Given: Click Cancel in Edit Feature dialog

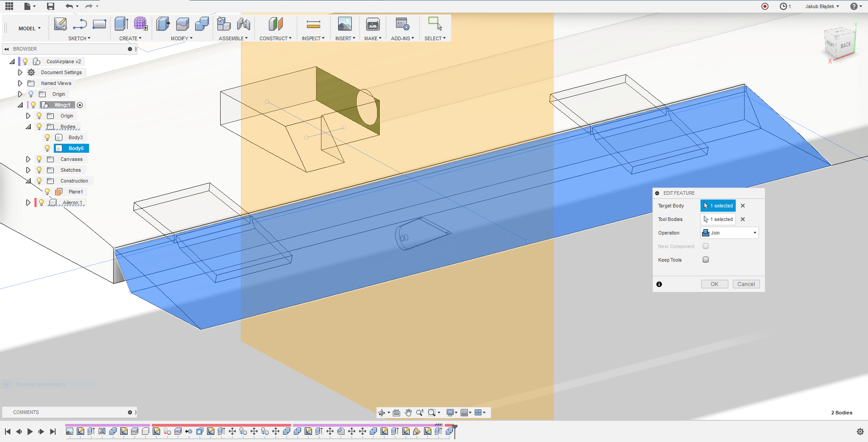Looking at the screenshot, I should click(746, 284).
